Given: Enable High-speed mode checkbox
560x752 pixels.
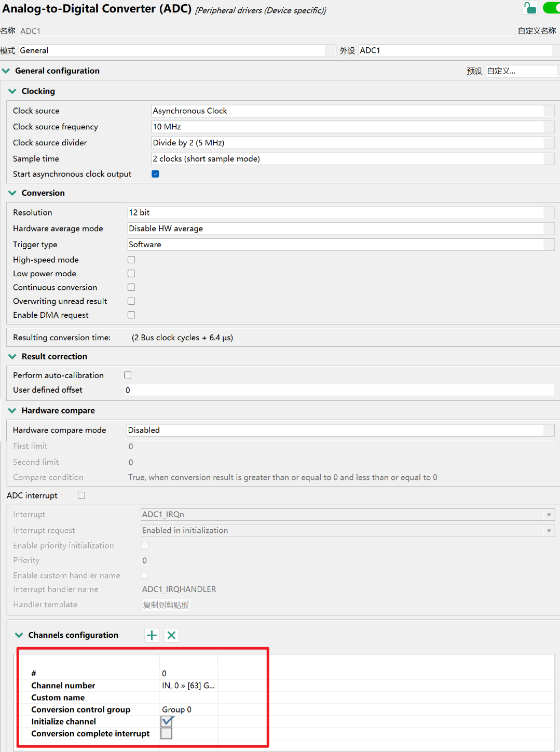Looking at the screenshot, I should point(131,260).
